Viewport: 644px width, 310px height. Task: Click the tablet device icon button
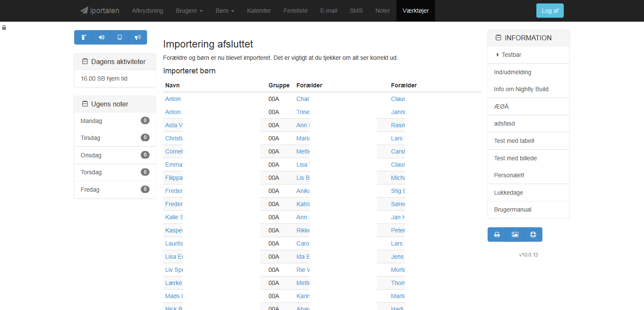pos(120,37)
